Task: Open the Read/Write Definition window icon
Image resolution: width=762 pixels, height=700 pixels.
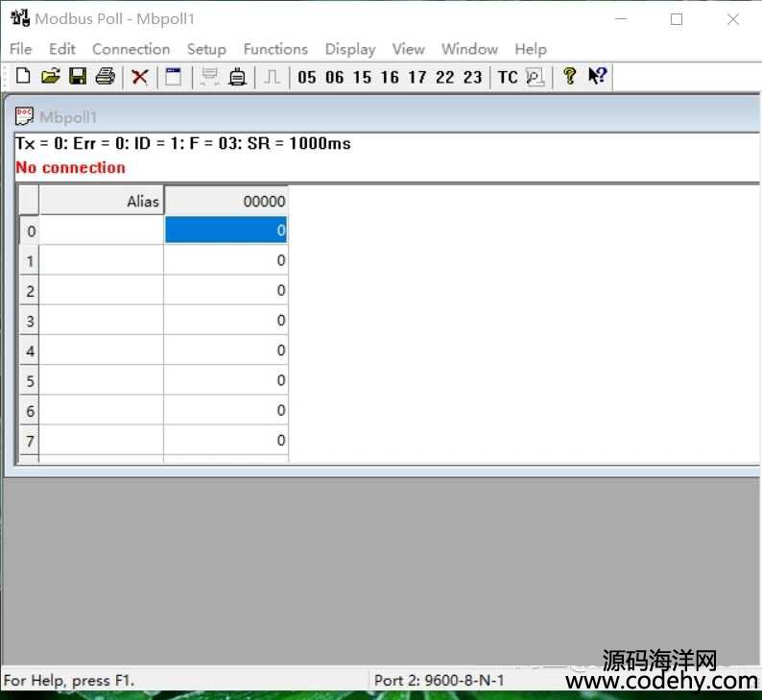Action: (173, 77)
